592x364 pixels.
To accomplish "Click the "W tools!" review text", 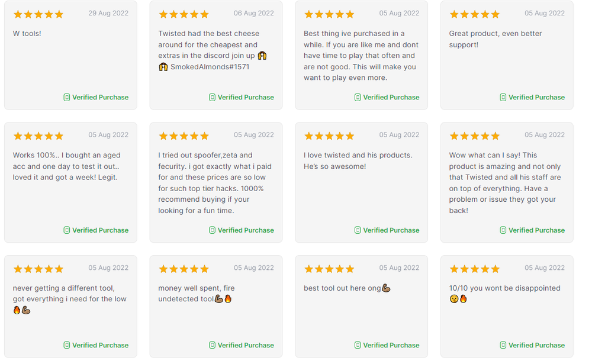I will pos(27,34).
